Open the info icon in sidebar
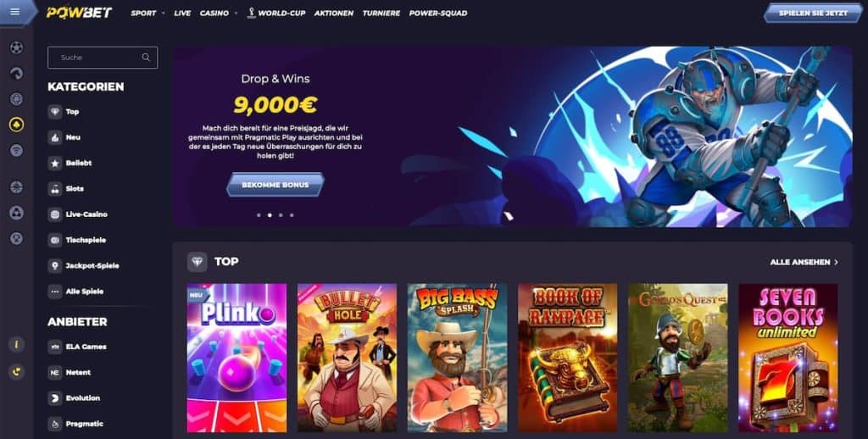This screenshot has height=439, width=868. pyautogui.click(x=16, y=344)
